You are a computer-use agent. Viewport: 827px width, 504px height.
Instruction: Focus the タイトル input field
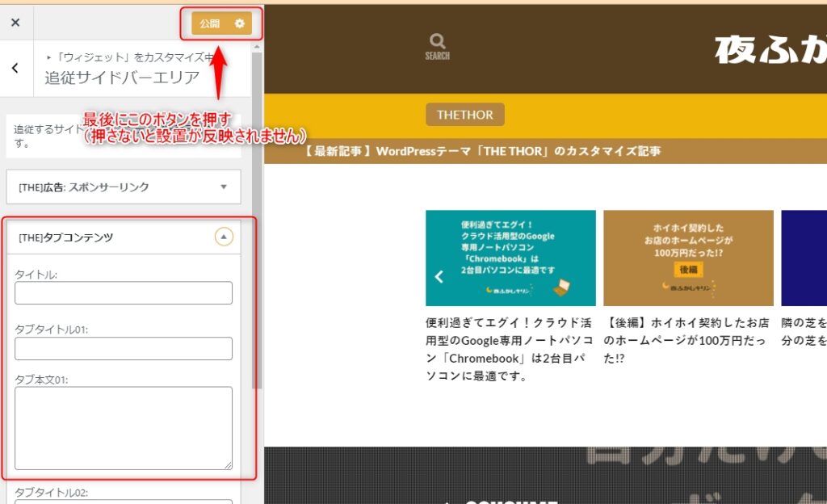tap(124, 293)
